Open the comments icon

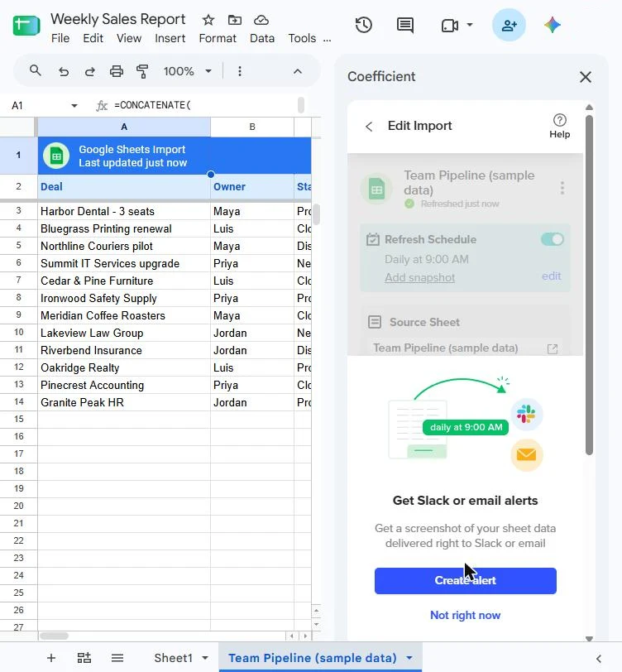coord(405,26)
